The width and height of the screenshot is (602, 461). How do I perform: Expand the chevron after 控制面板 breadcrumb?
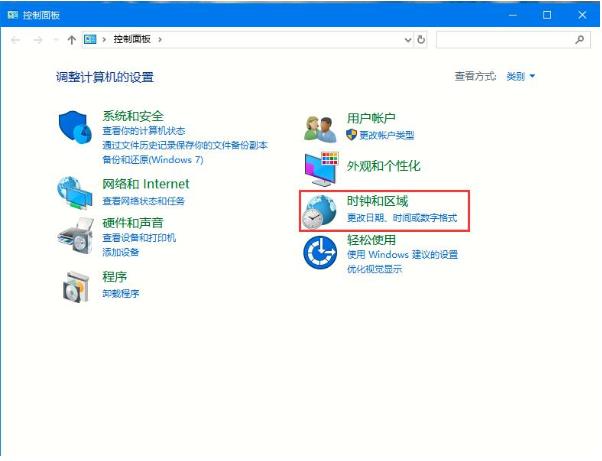tap(160, 39)
